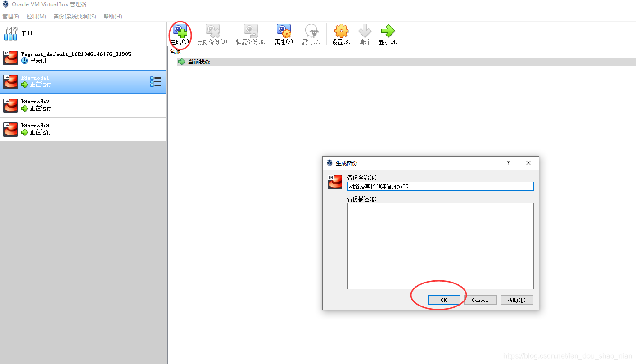Click the ? help icon in dialog title

coord(508,163)
